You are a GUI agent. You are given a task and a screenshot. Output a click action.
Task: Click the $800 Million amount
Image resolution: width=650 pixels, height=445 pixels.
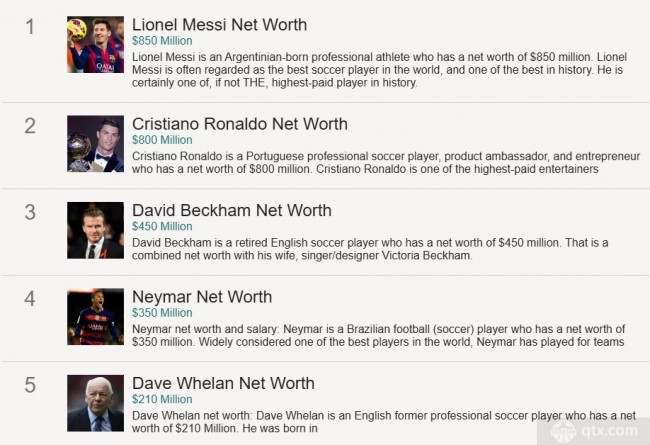[162, 140]
